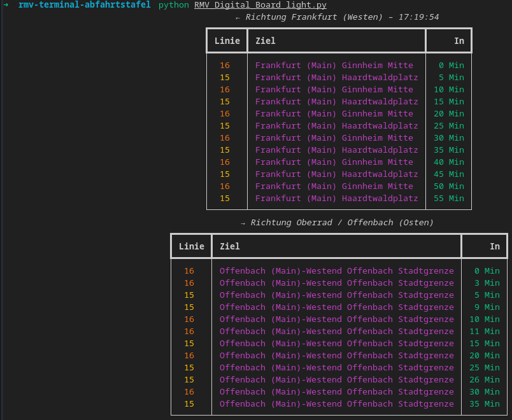Click Ziel column header in Frankfurt table
The image size is (512, 420).
[266, 41]
